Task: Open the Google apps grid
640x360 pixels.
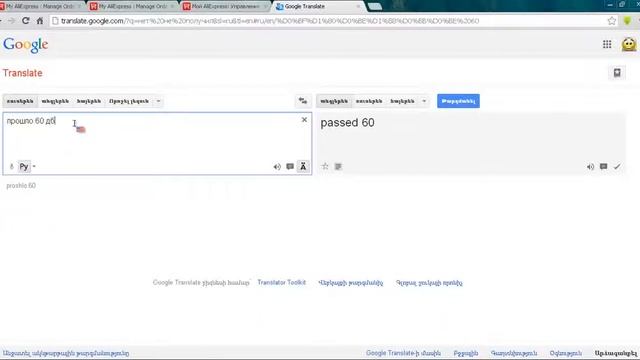Action: (x=607, y=44)
